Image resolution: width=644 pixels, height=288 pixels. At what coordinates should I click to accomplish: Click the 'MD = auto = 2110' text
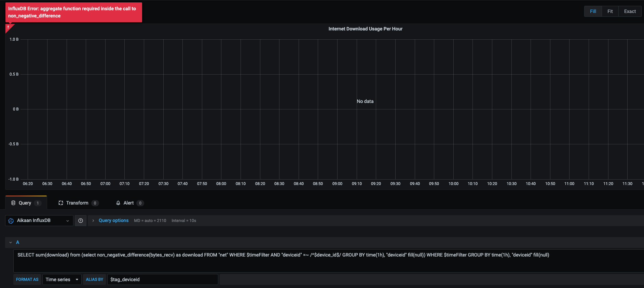pyautogui.click(x=150, y=221)
